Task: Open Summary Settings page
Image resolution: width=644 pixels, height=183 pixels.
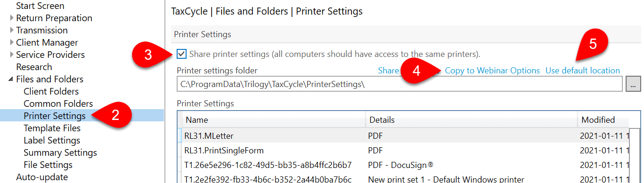Action: (60, 152)
